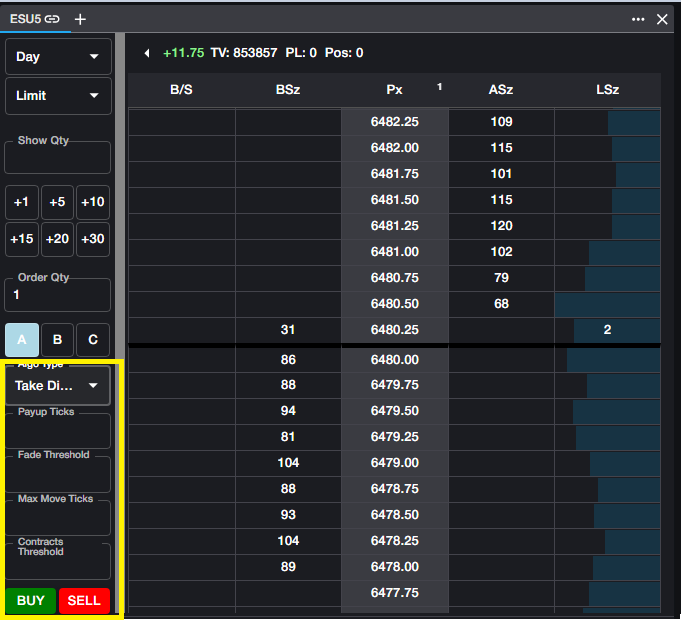Close the ESU5 ladder window
Viewport: 681px width, 621px height.
[661, 19]
